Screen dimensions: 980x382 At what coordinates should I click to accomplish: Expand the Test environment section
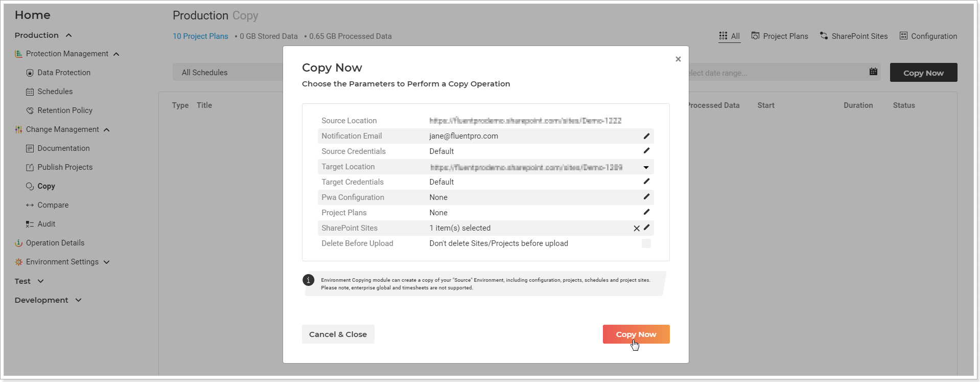40,281
